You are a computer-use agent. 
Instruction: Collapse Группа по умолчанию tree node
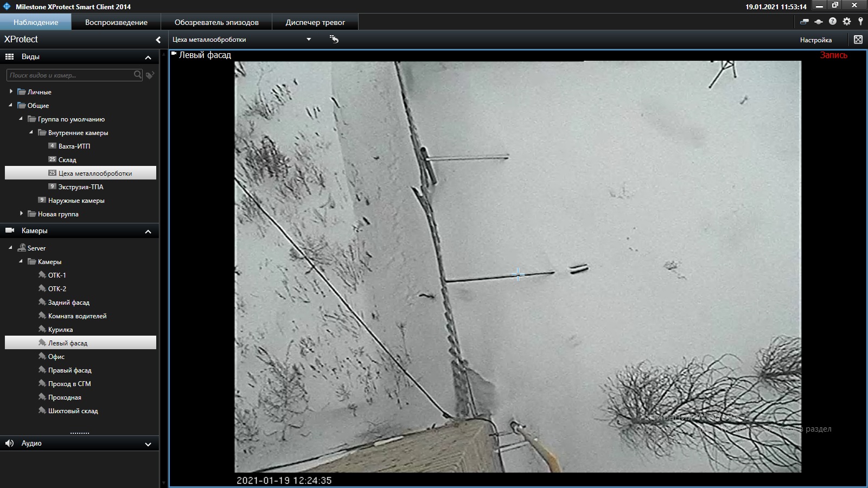tap(21, 118)
